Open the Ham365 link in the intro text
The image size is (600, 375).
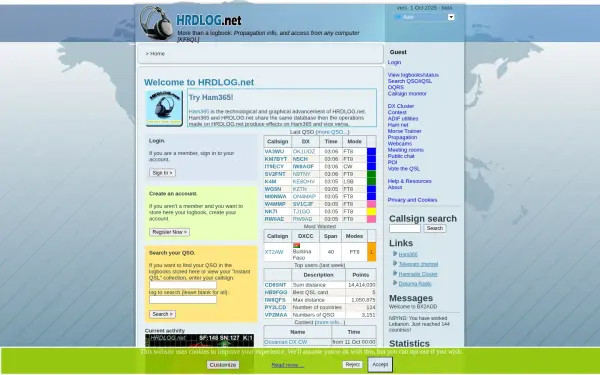coord(199,111)
